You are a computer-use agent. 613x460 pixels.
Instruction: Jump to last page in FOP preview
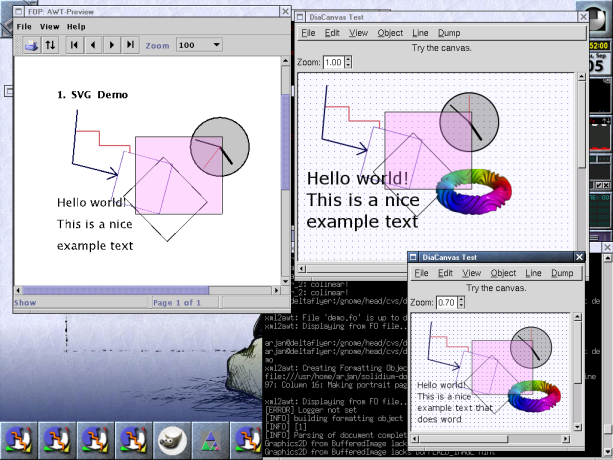click(x=130, y=45)
